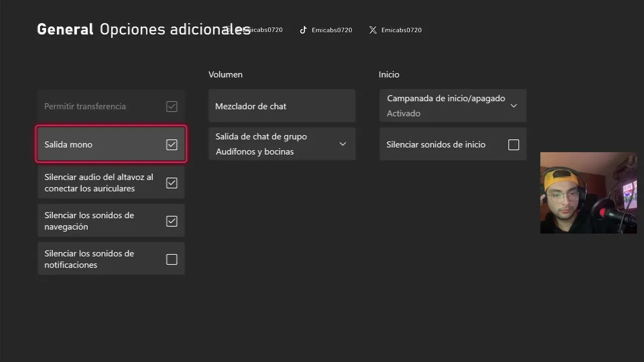Toggle the Salida mono checkbox

coord(172,145)
